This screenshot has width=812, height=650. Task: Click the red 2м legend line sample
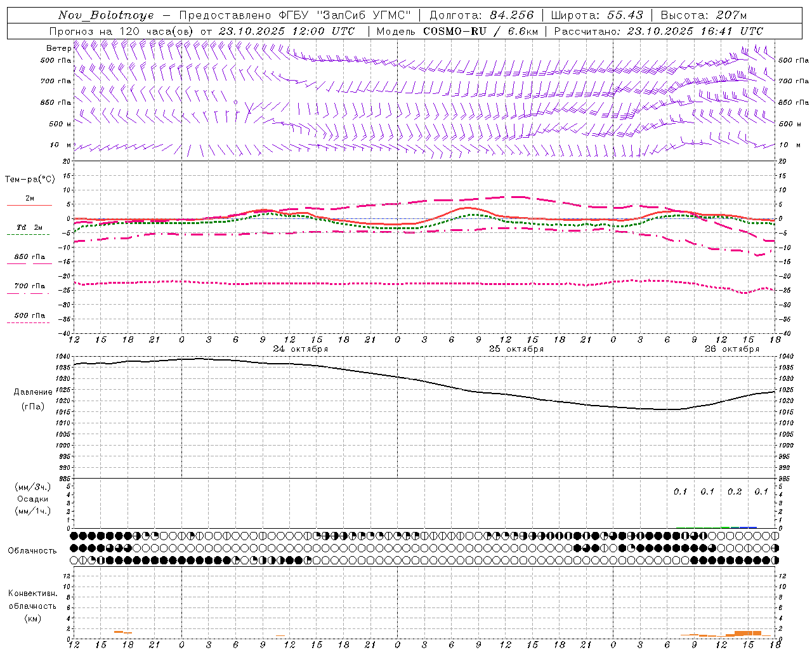[x=29, y=205]
